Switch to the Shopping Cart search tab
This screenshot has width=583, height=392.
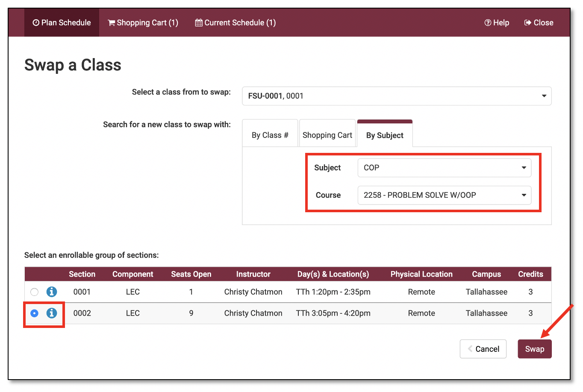click(x=327, y=135)
